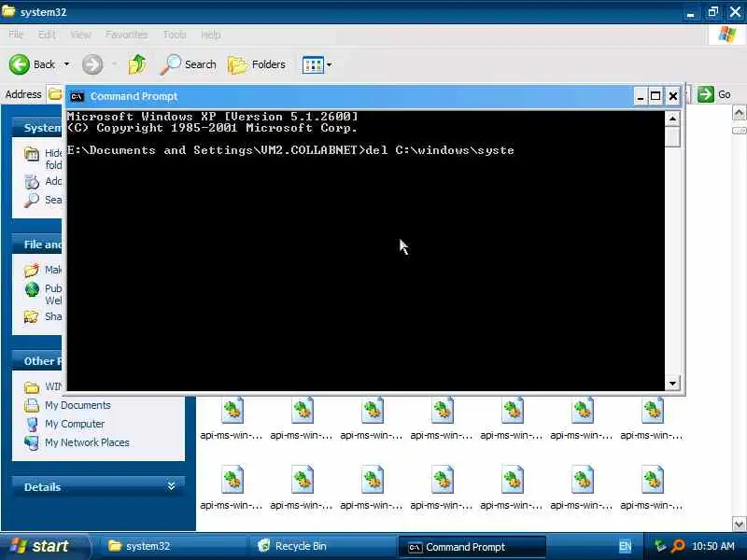
Task: Open the View menu
Action: pyautogui.click(x=80, y=35)
